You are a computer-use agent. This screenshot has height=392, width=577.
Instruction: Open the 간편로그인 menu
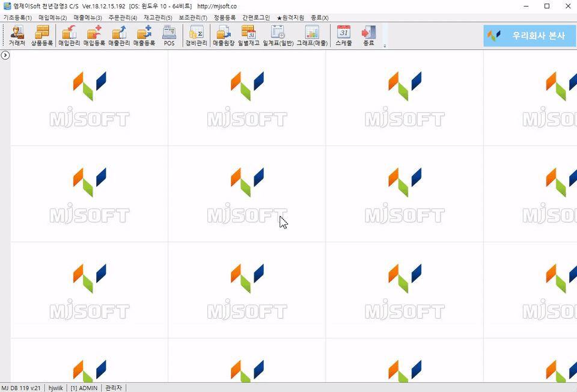(256, 17)
